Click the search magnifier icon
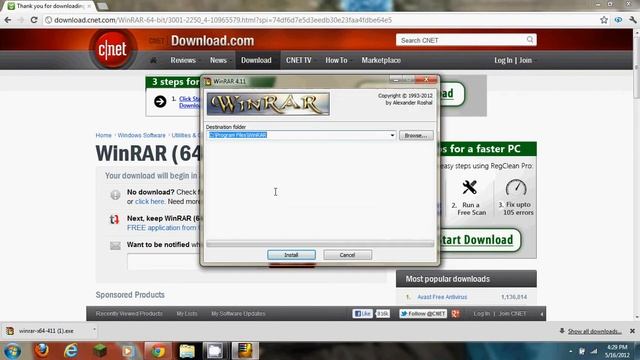 point(530,40)
